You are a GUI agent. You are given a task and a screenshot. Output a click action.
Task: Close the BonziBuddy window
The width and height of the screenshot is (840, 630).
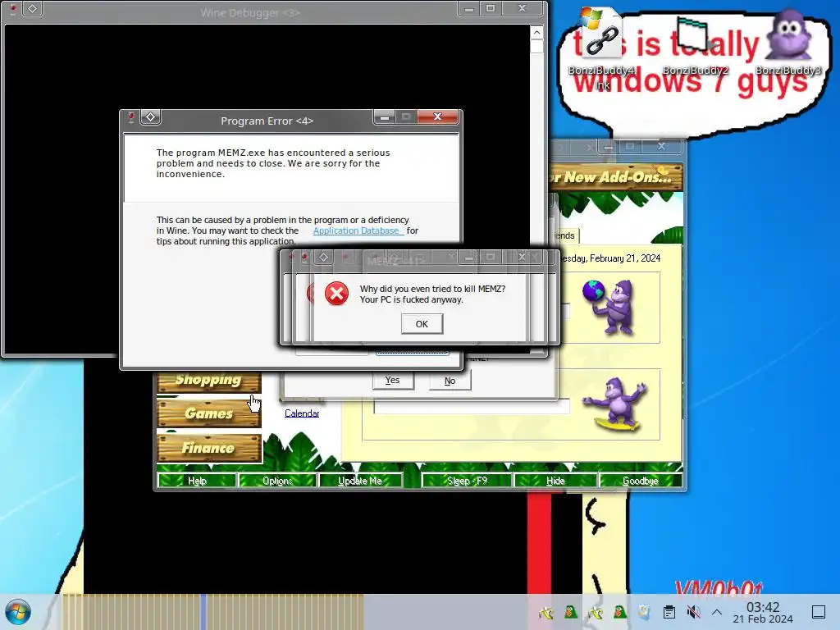point(662,146)
